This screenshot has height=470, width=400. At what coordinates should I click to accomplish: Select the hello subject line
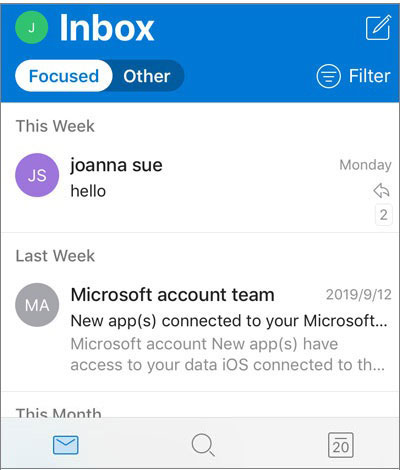(88, 191)
